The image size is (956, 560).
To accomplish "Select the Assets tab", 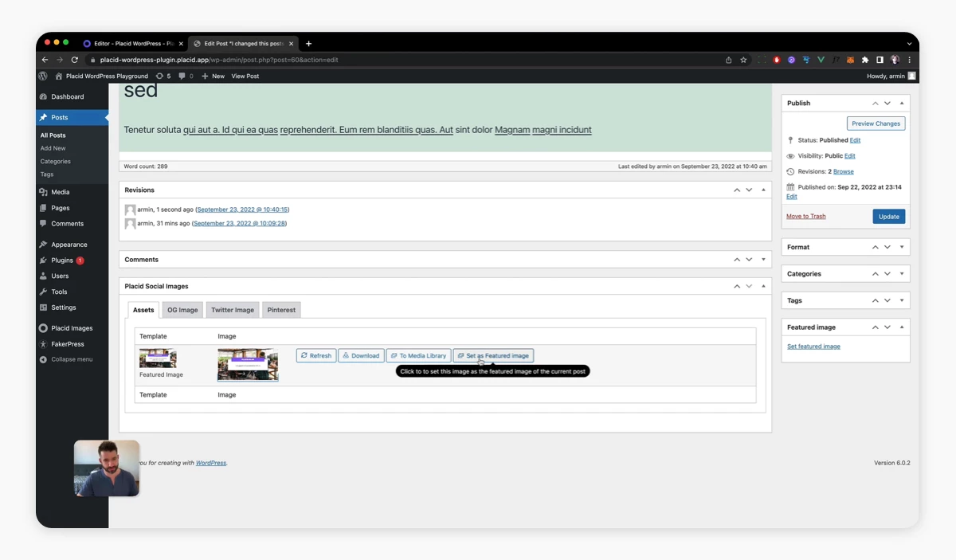I will point(143,310).
